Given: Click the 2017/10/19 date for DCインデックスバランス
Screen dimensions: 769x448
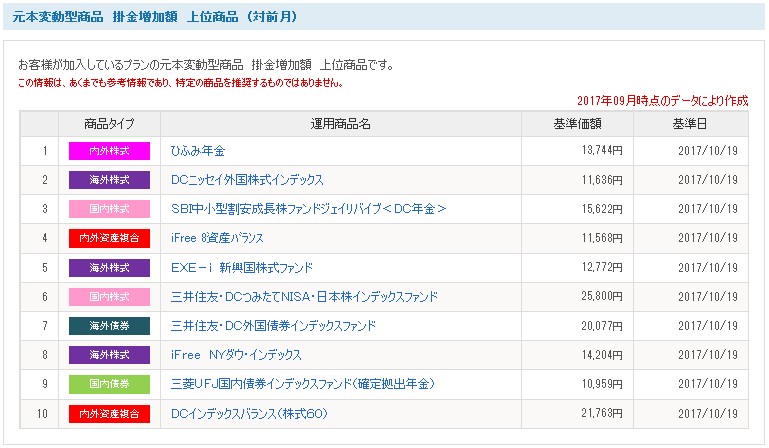Looking at the screenshot, I should click(x=708, y=413).
